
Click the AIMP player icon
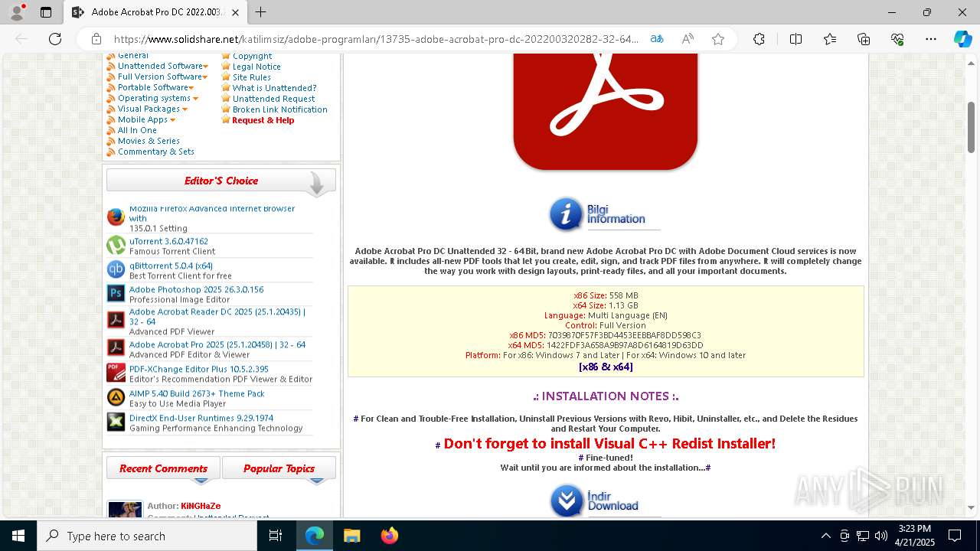click(x=116, y=397)
